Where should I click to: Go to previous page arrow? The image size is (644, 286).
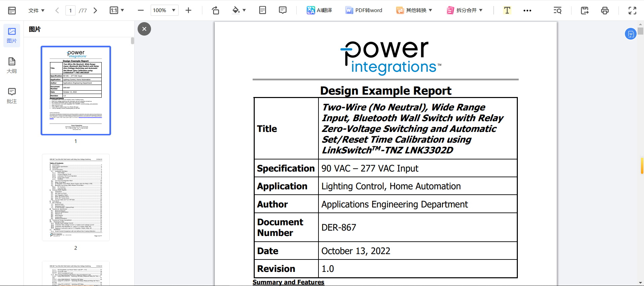click(x=57, y=10)
